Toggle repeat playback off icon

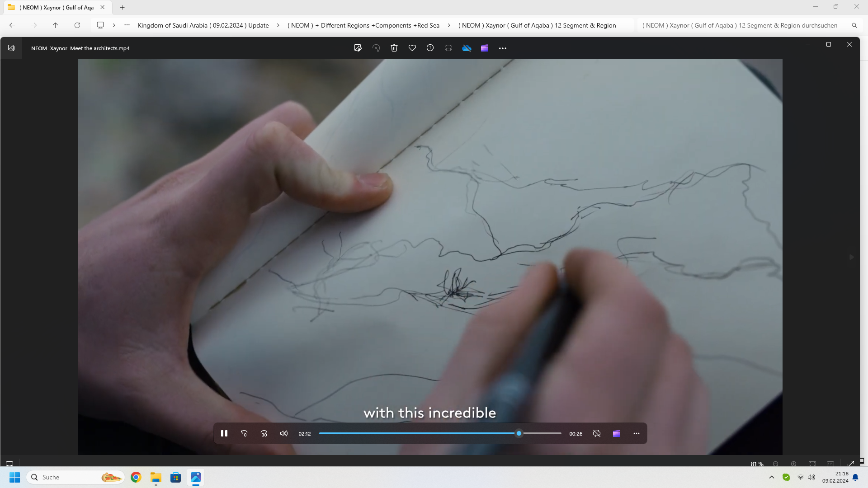pyautogui.click(x=597, y=433)
